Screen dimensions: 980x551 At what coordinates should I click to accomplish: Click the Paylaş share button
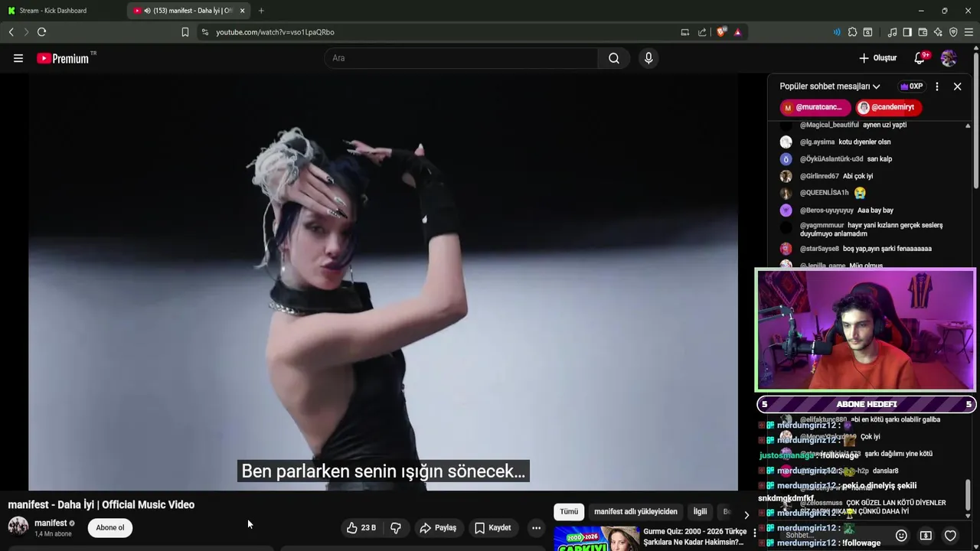(438, 527)
